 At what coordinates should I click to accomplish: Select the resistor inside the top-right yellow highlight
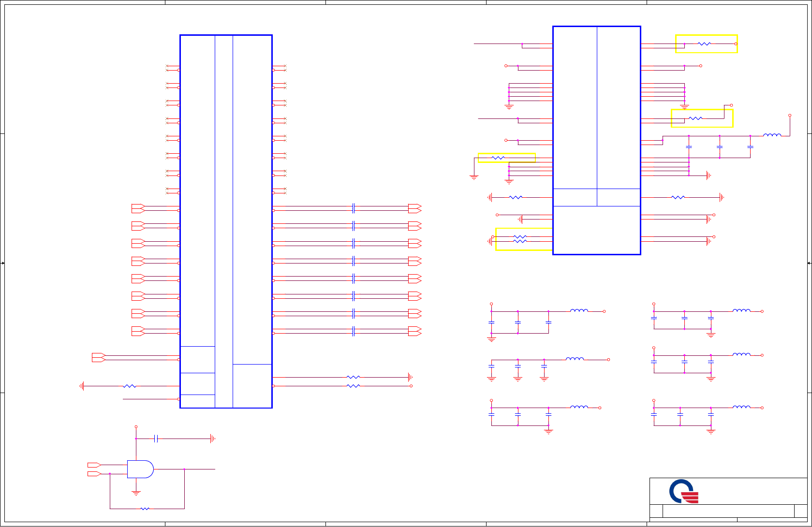[705, 44]
